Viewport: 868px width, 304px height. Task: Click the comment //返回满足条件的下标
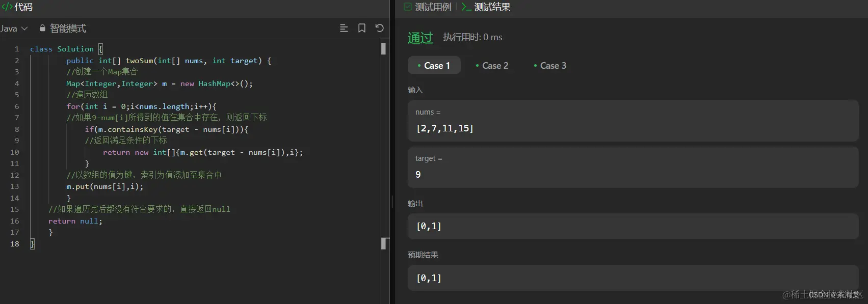[x=126, y=141]
